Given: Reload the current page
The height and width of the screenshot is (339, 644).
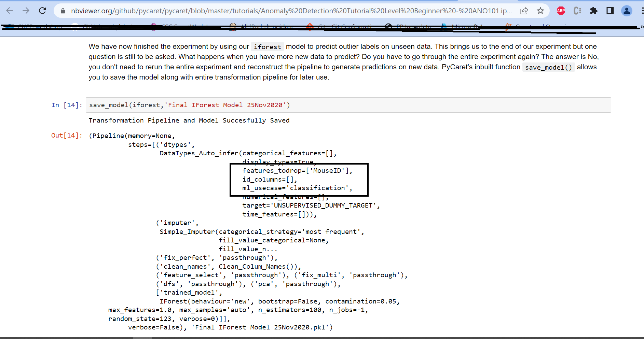Looking at the screenshot, I should pos(42,11).
